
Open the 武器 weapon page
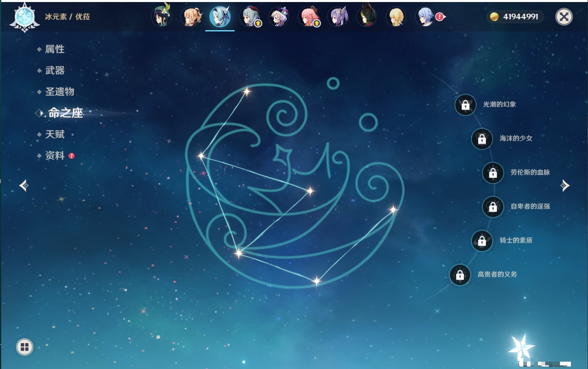tap(55, 71)
